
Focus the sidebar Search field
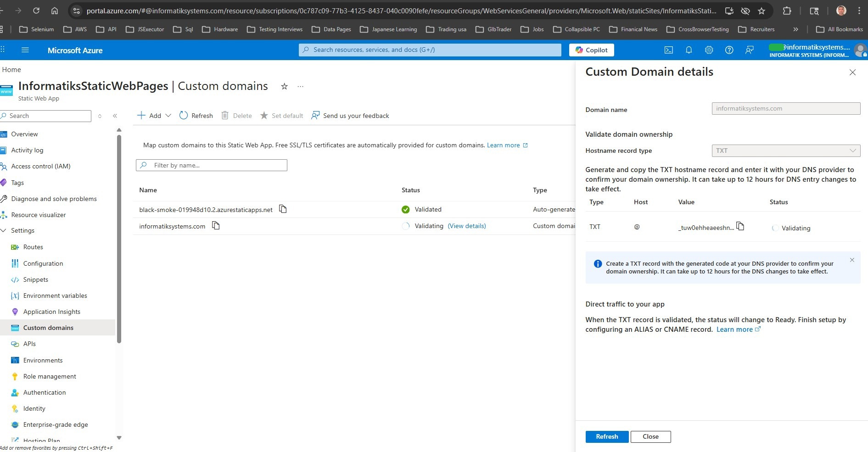click(46, 116)
